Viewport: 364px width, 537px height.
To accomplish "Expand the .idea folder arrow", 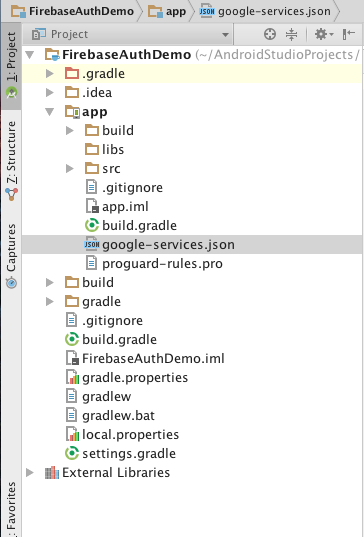I will [50, 92].
